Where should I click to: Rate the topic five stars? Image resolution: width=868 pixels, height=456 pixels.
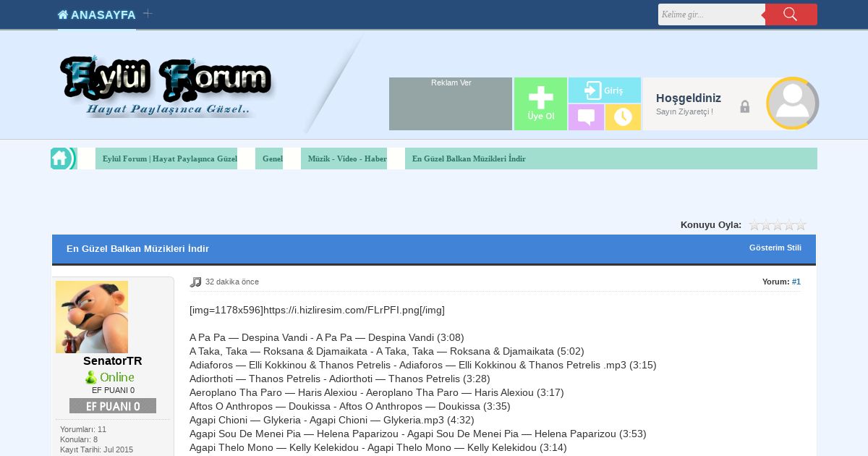[x=801, y=225]
